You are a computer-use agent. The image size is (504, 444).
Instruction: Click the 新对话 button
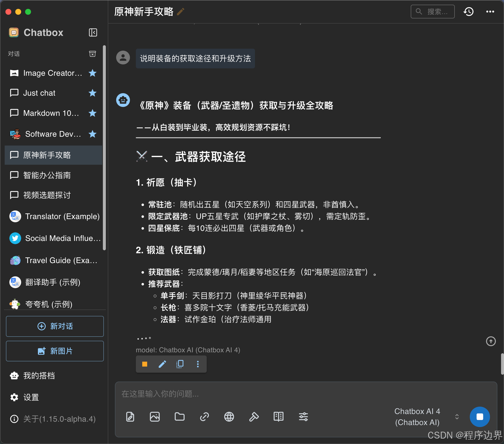tap(55, 326)
